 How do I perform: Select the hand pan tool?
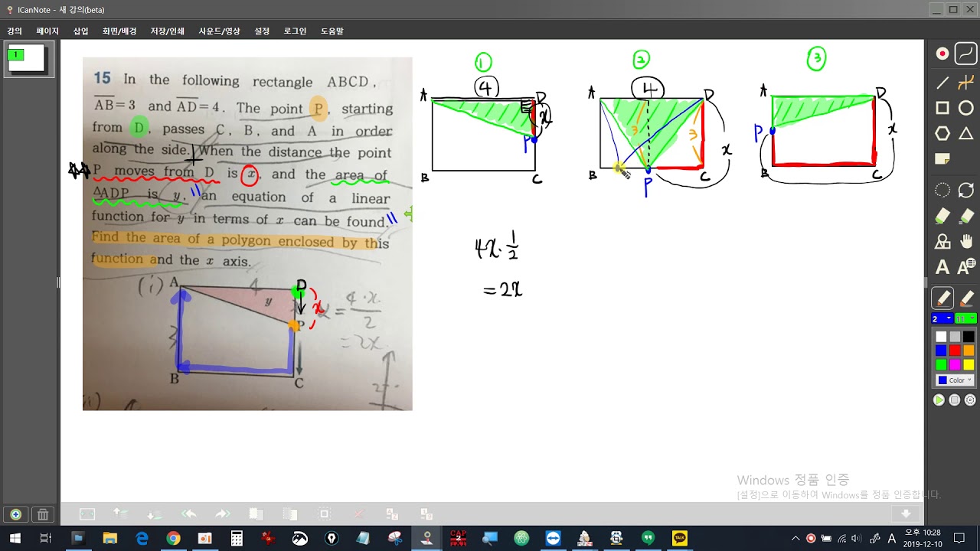[966, 242]
